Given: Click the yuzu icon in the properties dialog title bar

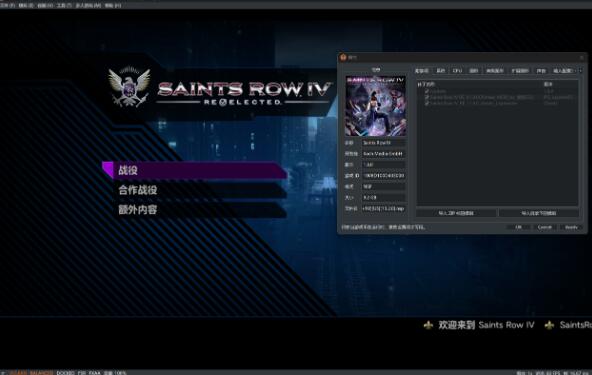Looking at the screenshot, I should pos(343,57).
